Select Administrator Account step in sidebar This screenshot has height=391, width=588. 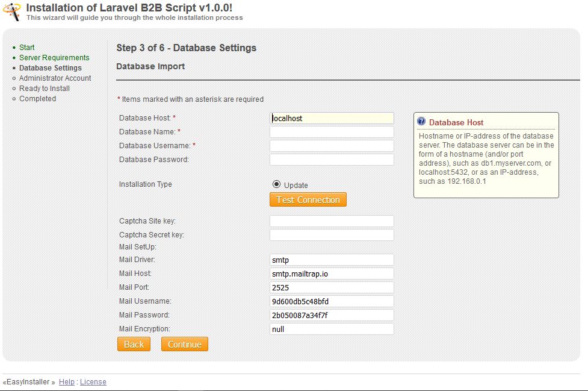click(55, 78)
